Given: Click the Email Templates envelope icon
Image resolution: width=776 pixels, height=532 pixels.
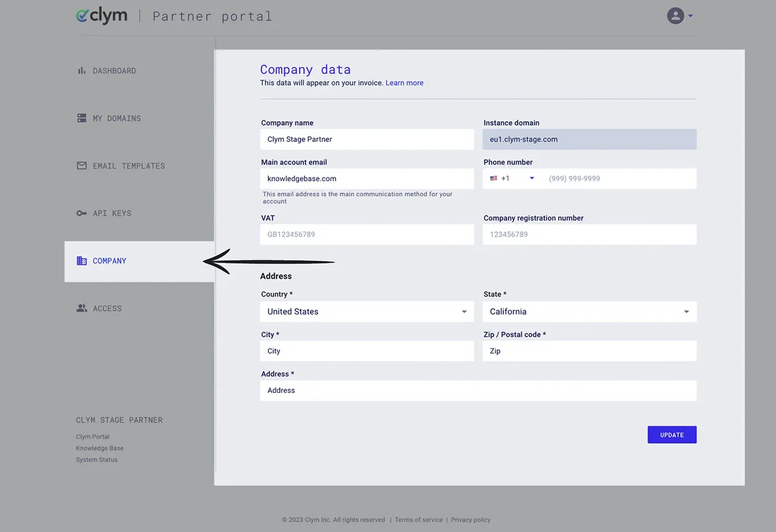Looking at the screenshot, I should pos(82,166).
